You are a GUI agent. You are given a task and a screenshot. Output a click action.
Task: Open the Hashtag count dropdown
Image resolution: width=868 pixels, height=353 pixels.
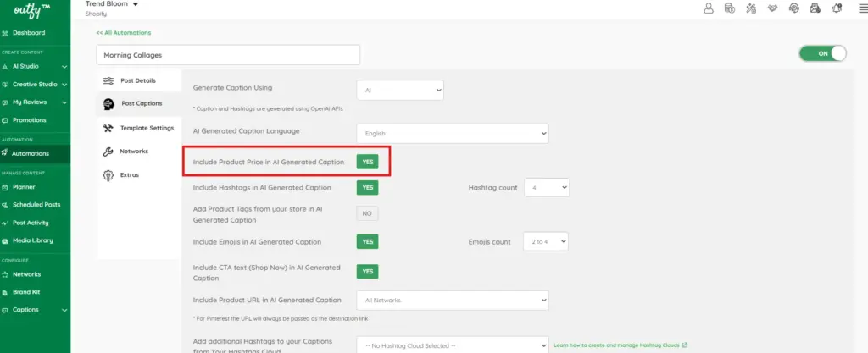coord(547,188)
